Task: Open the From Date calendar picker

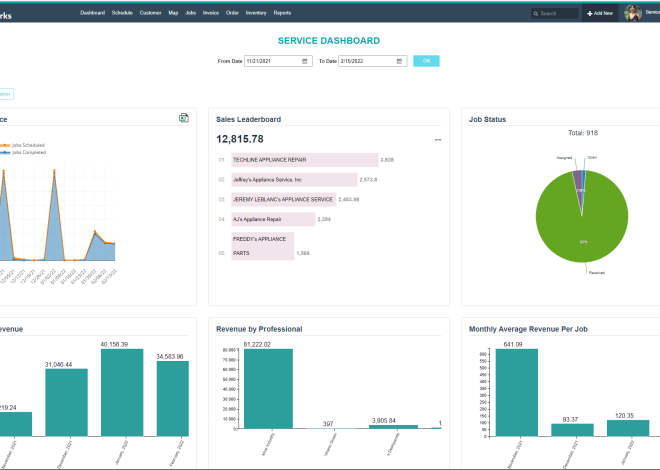Action: tap(305, 61)
